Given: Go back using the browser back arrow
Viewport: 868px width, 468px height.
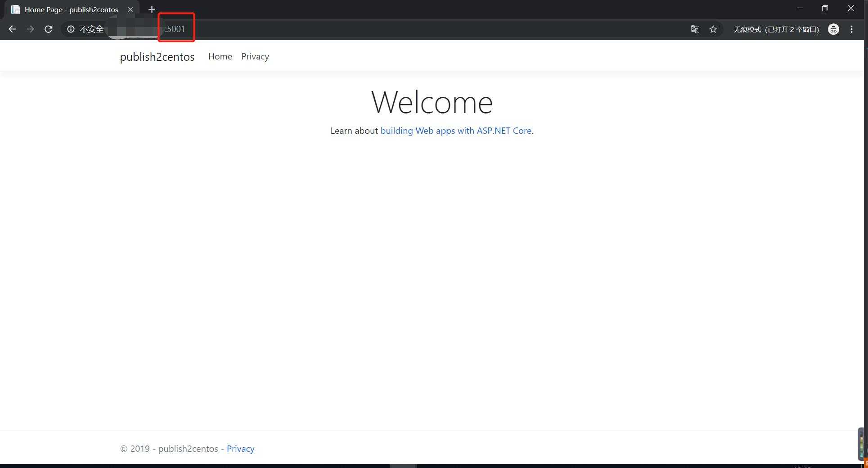Looking at the screenshot, I should (12, 29).
